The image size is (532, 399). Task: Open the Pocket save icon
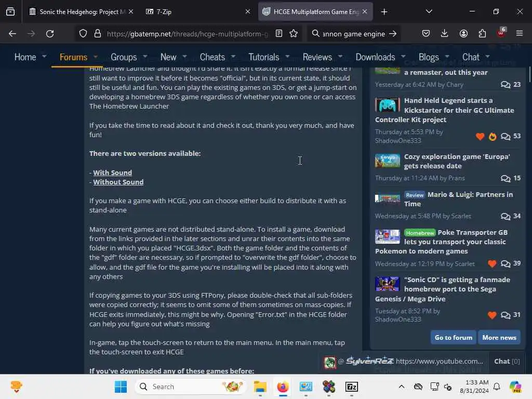pos(426,33)
